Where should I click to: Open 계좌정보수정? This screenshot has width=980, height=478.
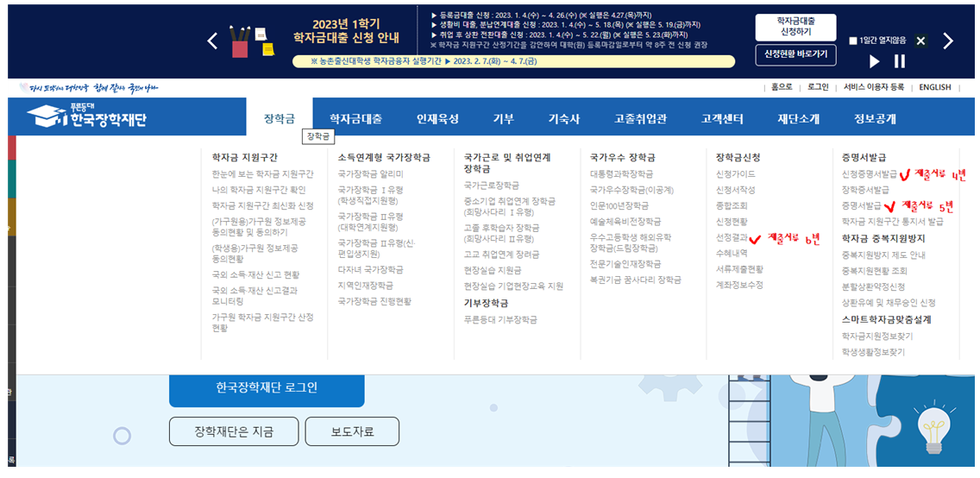(739, 285)
